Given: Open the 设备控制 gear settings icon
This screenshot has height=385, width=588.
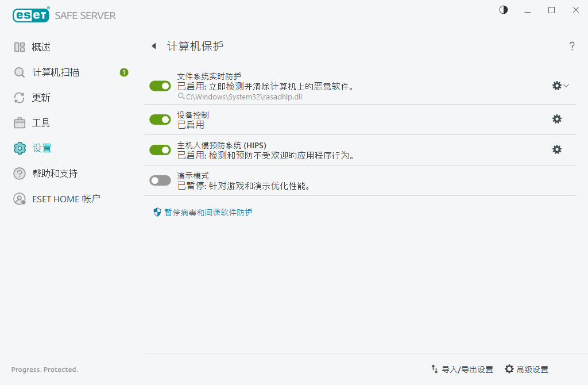Looking at the screenshot, I should [556, 119].
